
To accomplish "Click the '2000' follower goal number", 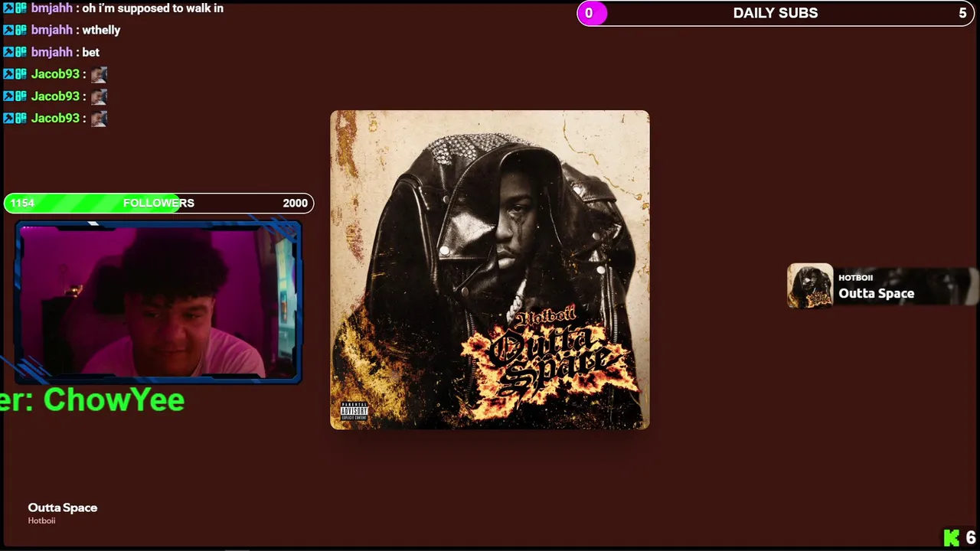I will point(295,203).
